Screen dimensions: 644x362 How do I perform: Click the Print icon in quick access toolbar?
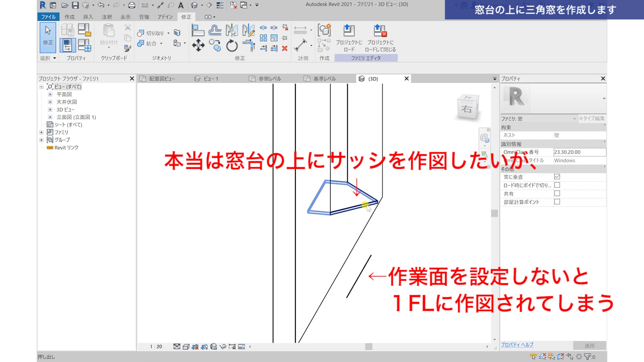[x=132, y=5]
